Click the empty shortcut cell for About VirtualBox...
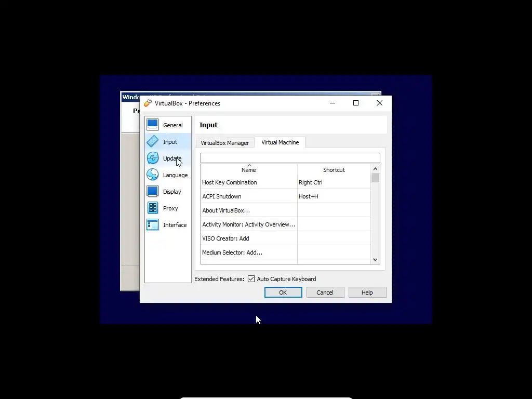The height and width of the screenshot is (399, 532). [334, 210]
